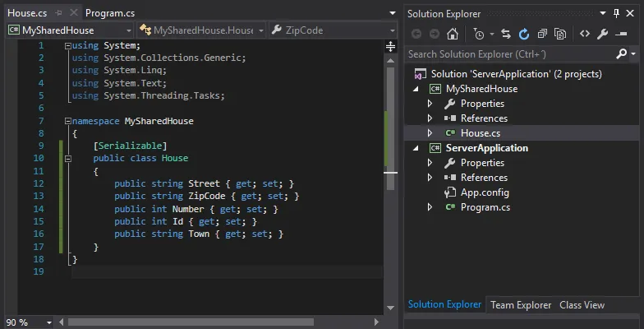This screenshot has height=329, width=644.
Task: Click the App.config file icon
Action: coord(450,192)
